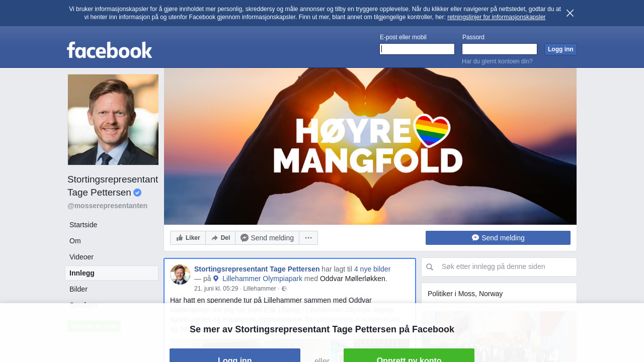The image size is (644, 362).
Task: Open the three-dots more options menu
Action: pyautogui.click(x=308, y=238)
